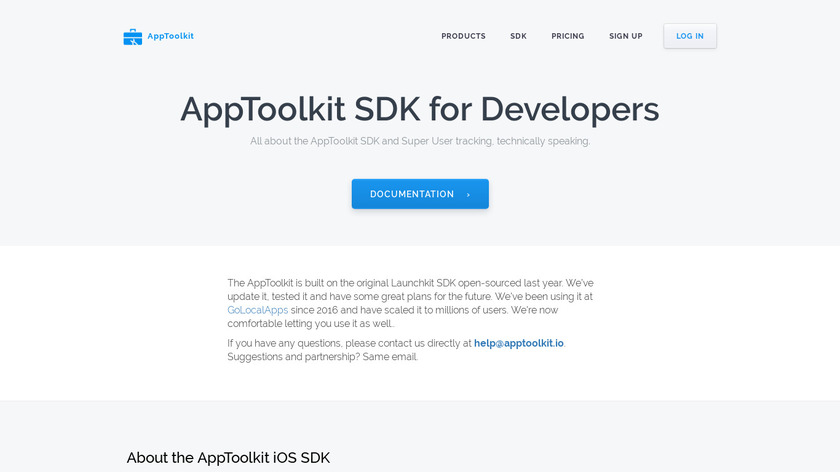This screenshot has width=840, height=472.
Task: Open the Products menu item
Action: (x=463, y=36)
